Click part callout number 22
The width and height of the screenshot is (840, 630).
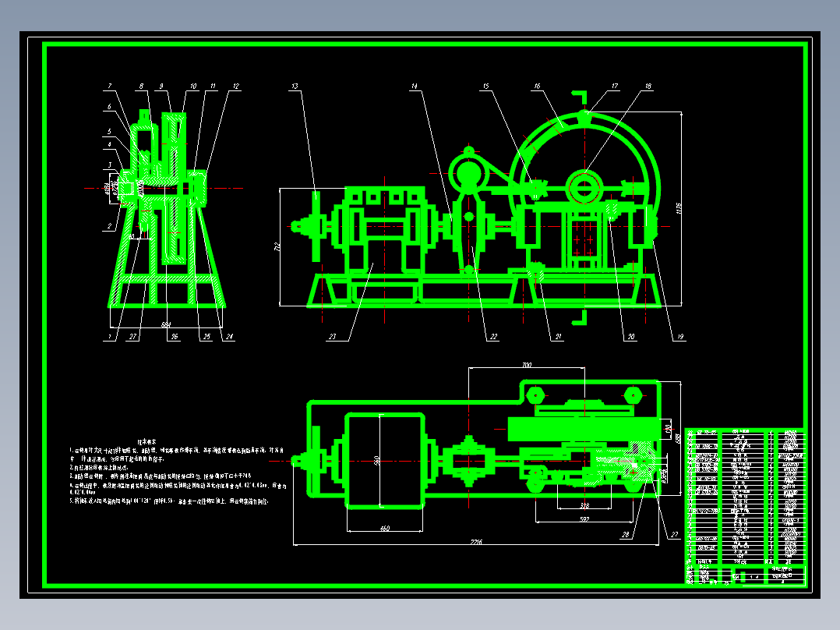click(x=493, y=337)
